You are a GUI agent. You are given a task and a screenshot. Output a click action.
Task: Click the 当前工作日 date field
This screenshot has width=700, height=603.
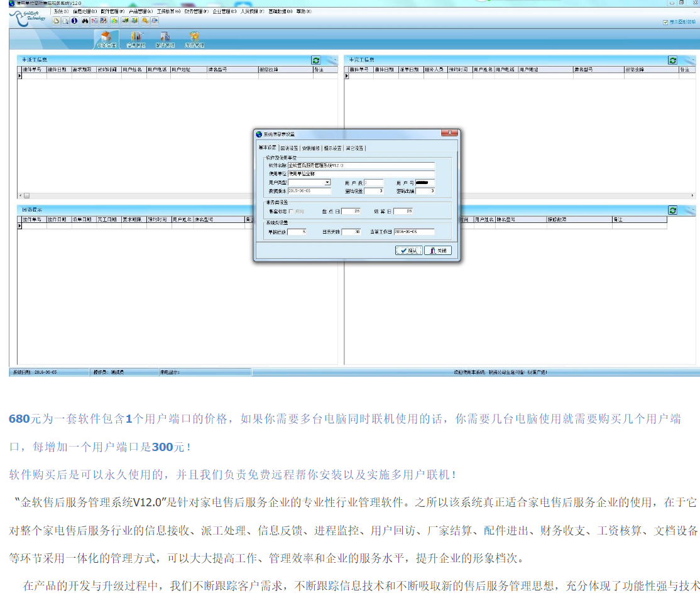(414, 232)
